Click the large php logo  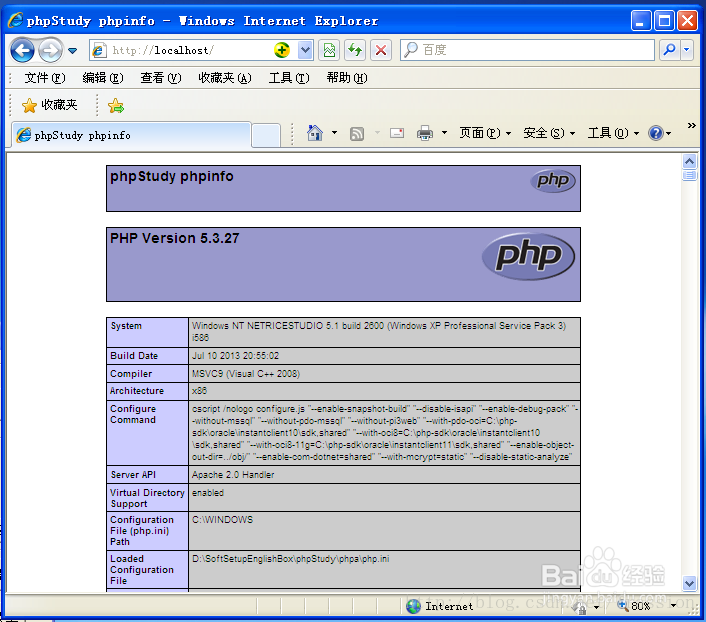pyautogui.click(x=529, y=256)
